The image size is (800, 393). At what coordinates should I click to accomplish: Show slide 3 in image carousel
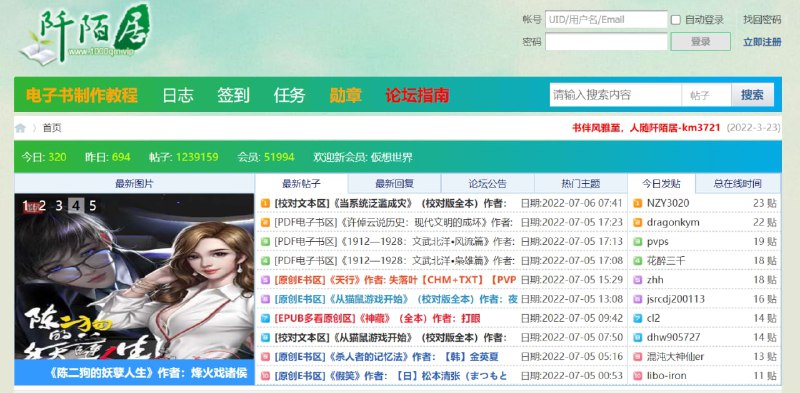(59, 206)
